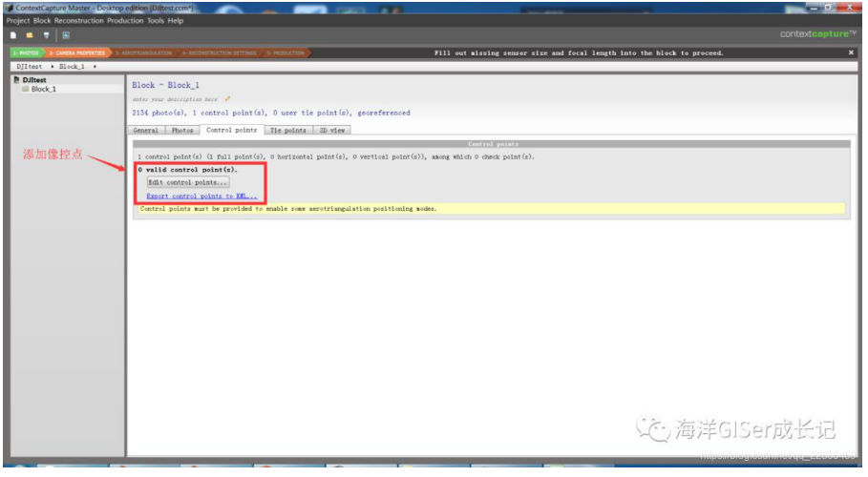
Task: Switch to the General tab
Action: pyautogui.click(x=145, y=130)
